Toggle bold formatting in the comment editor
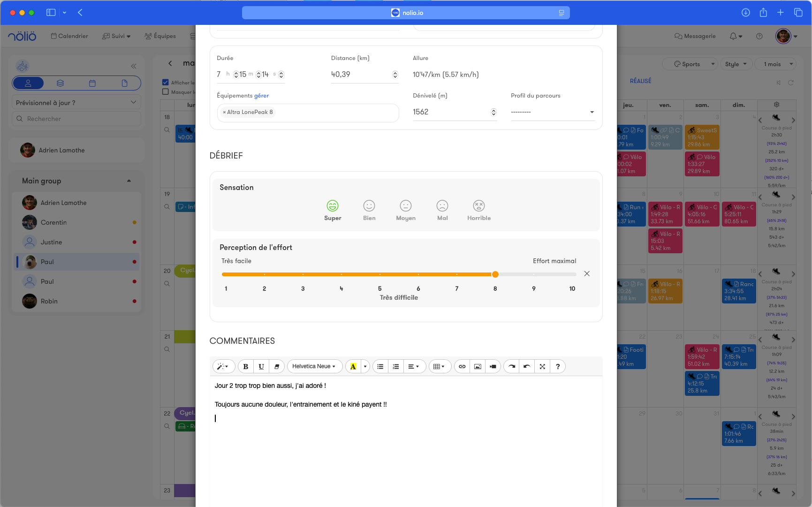 [245, 367]
